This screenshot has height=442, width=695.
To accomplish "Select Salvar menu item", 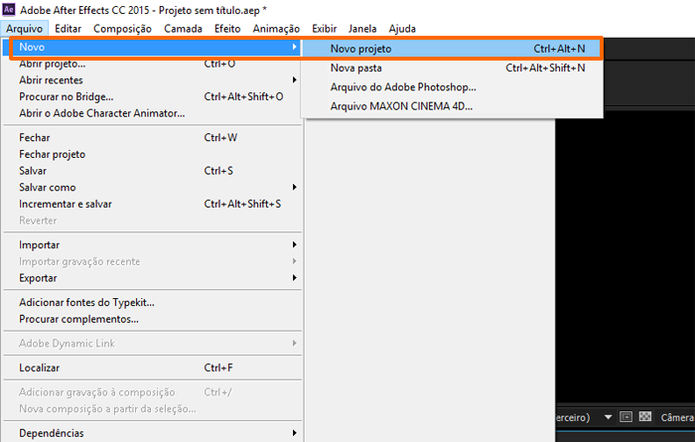I will point(153,171).
